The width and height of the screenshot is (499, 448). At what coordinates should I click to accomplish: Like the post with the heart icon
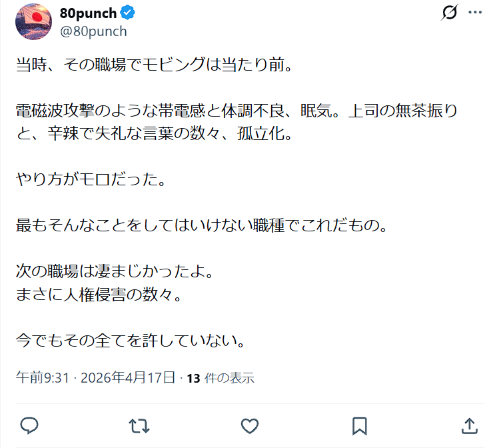pos(249,425)
